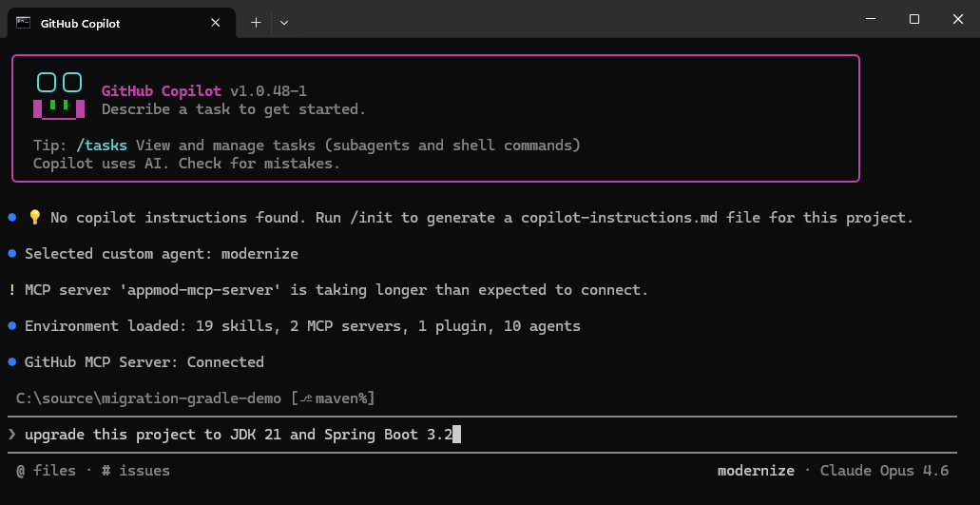Click the blue bullet beside GitHub MCP Server
The image size is (980, 505).
click(11, 362)
